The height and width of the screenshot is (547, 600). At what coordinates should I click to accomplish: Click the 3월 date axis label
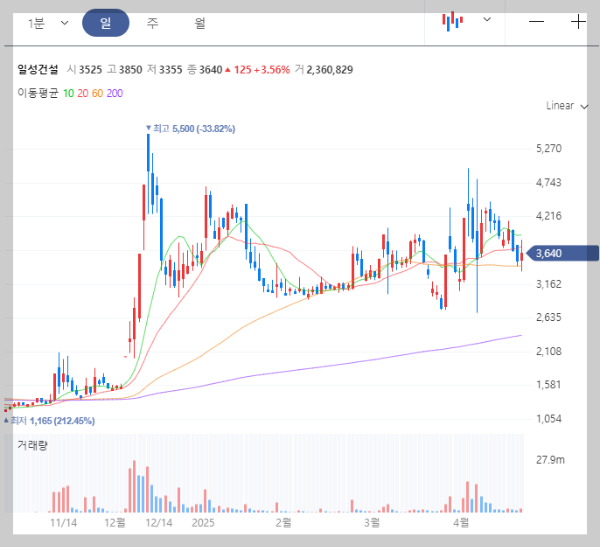(372, 523)
